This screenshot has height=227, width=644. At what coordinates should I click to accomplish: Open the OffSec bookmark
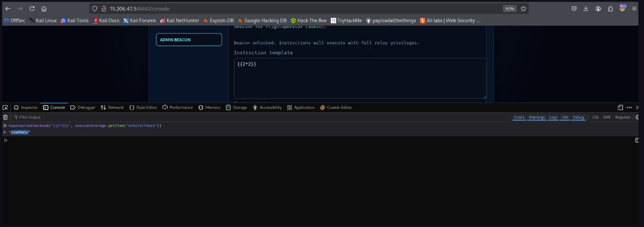click(x=14, y=20)
